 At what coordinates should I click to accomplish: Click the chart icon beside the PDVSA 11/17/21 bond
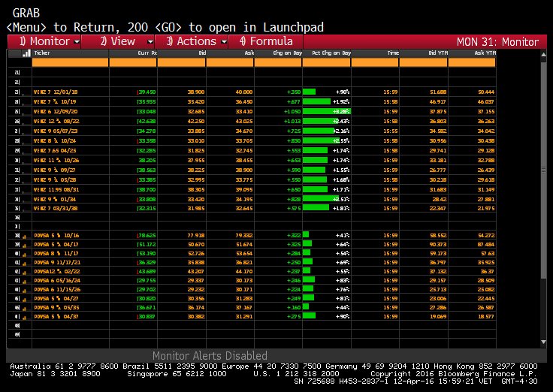[x=23, y=263]
